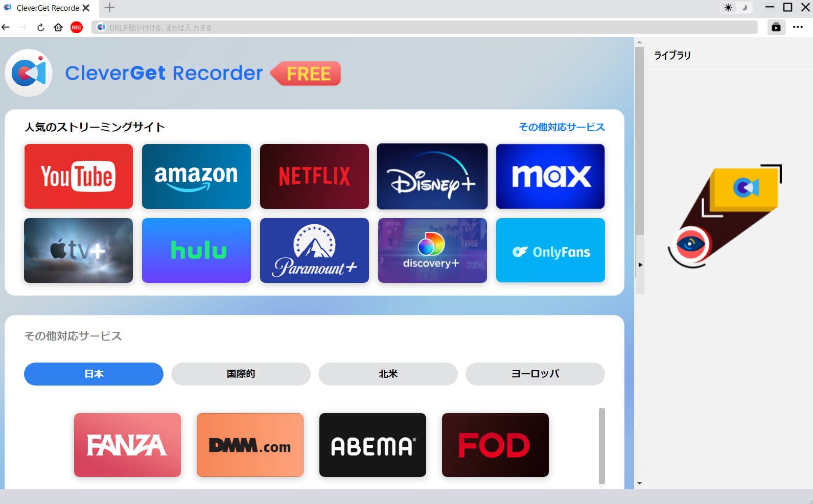
Task: Close the CleverGet Recorder tab
Action: pos(86,8)
